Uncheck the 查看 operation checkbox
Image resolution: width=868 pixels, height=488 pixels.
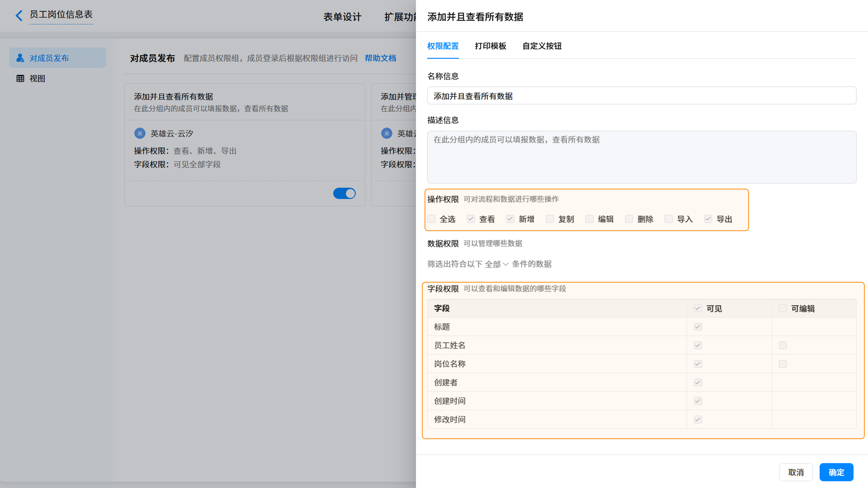[x=471, y=219]
